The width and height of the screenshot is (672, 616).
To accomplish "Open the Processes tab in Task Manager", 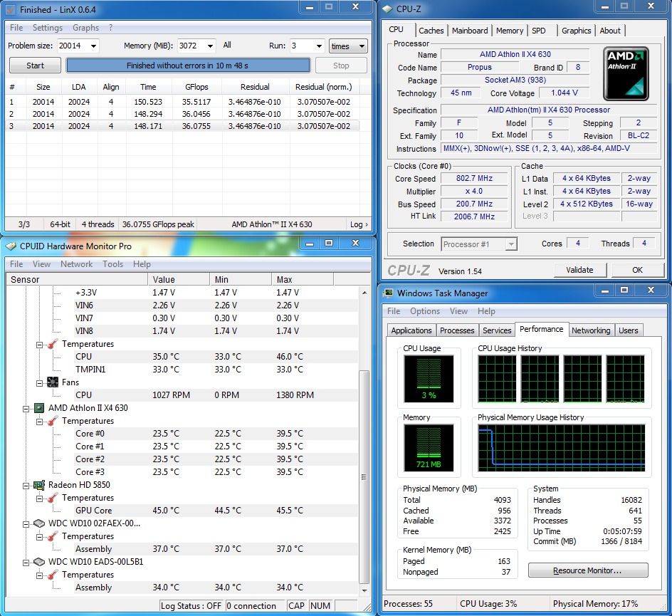I will pos(457,330).
